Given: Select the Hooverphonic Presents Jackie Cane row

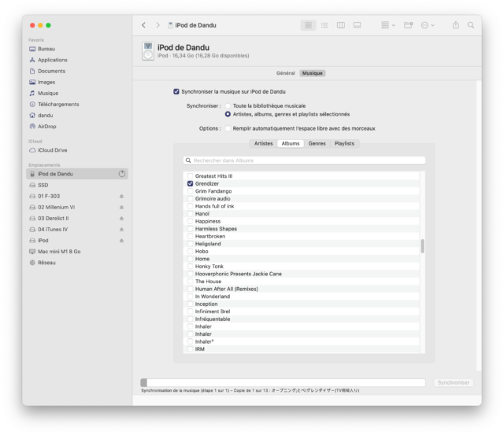Looking at the screenshot, I should [x=302, y=274].
